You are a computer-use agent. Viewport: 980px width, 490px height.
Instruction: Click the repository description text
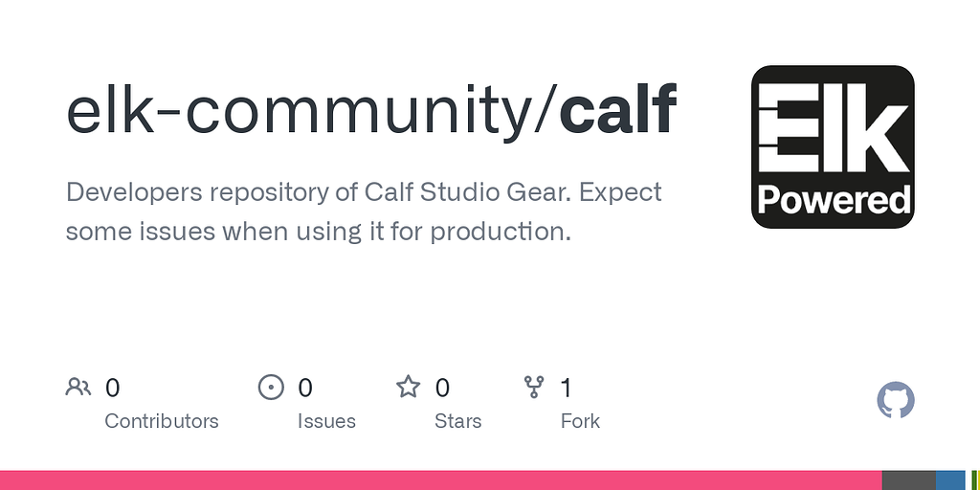pos(364,212)
